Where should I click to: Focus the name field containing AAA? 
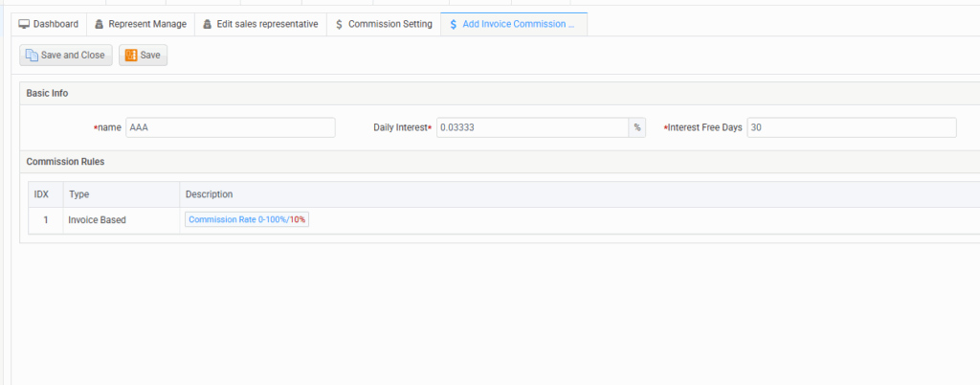(230, 127)
